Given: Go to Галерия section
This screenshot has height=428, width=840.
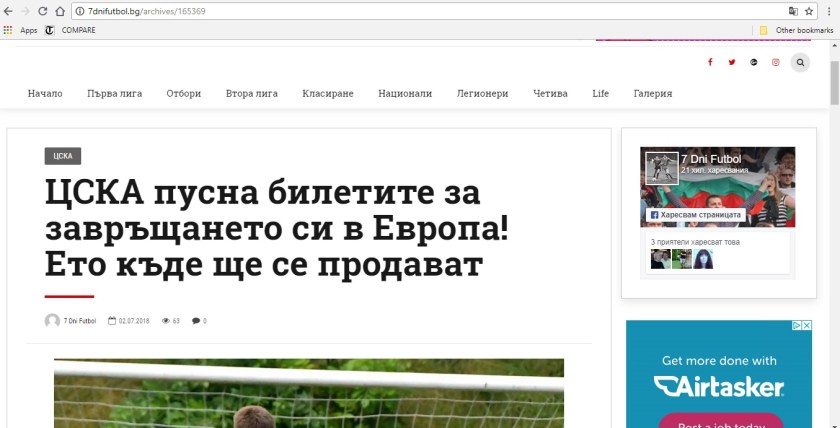Looking at the screenshot, I should click(x=652, y=93).
